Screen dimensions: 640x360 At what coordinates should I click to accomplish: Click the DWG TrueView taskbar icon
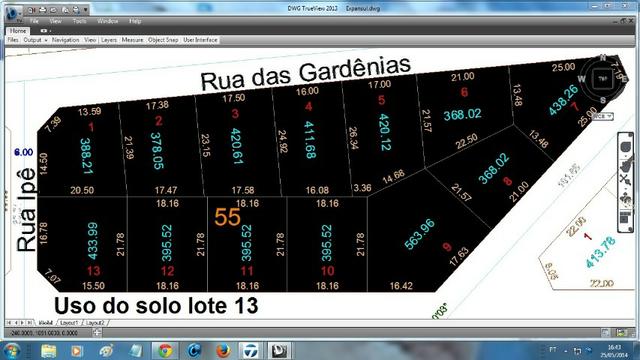click(x=279, y=351)
